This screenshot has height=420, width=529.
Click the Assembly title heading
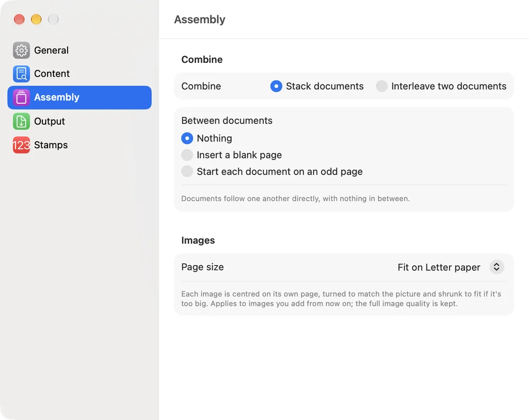click(x=199, y=20)
